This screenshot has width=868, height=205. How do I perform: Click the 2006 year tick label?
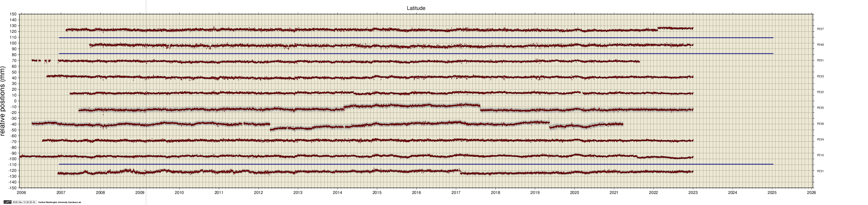click(x=21, y=193)
